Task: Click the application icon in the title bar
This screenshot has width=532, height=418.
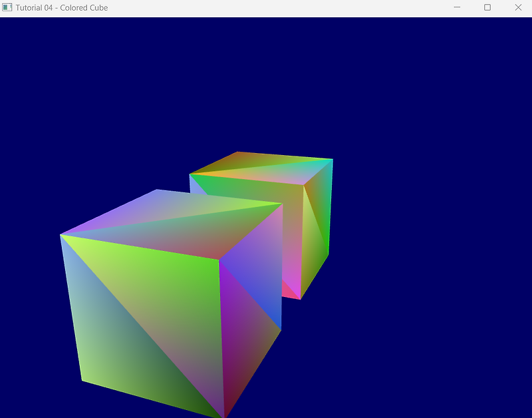Action: pos(7,7)
